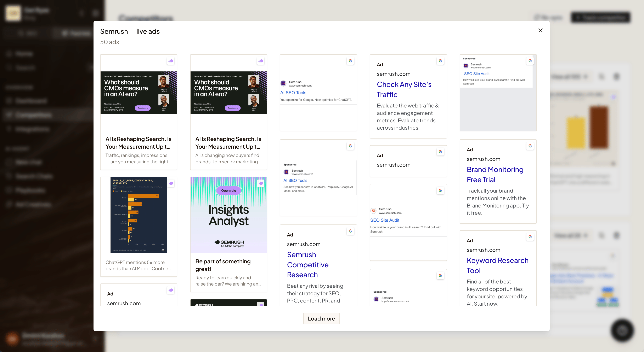Click 'Ready to learn quickly and' description
This screenshot has width=644, height=352.
point(228,281)
